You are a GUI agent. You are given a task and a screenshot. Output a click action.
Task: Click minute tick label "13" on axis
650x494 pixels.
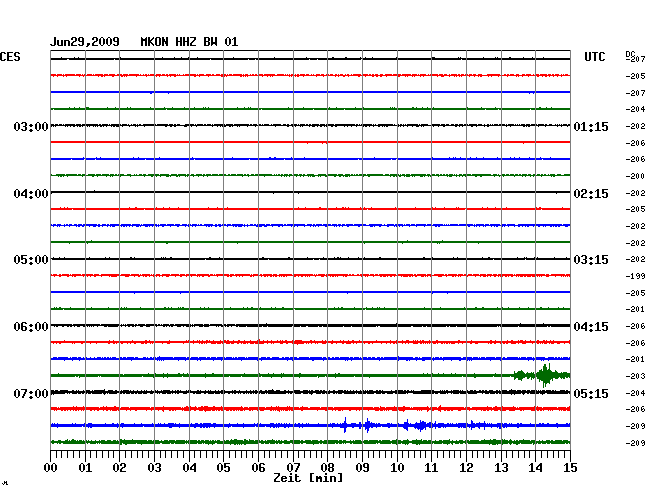point(501,468)
